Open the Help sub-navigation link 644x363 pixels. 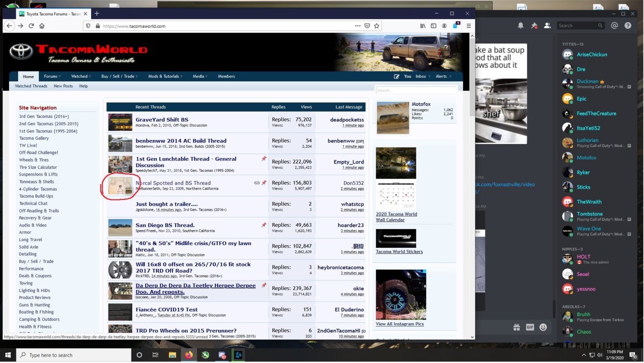84,86
